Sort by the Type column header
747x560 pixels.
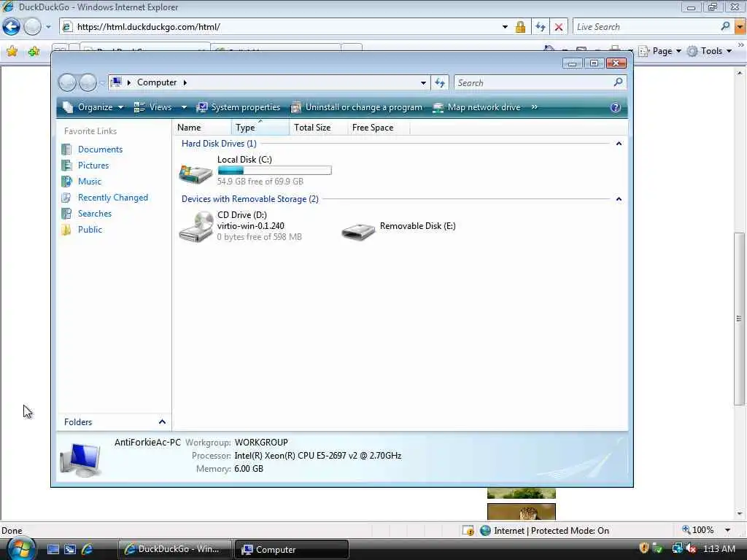(x=260, y=128)
